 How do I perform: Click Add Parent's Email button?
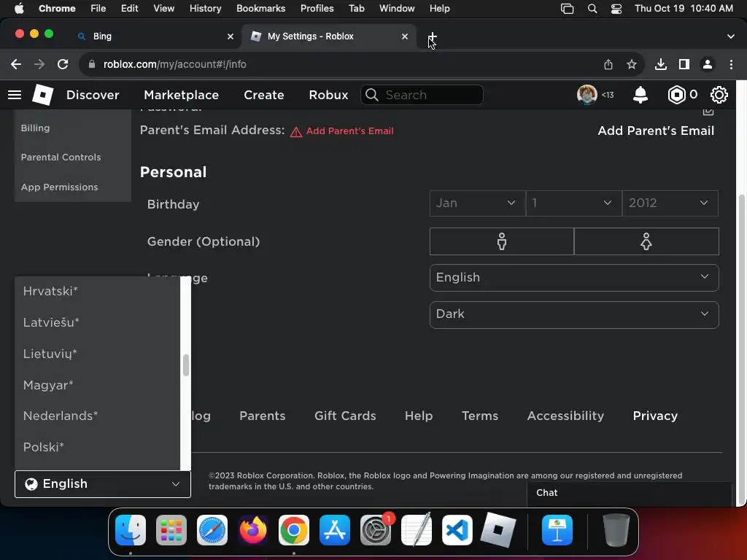656,131
